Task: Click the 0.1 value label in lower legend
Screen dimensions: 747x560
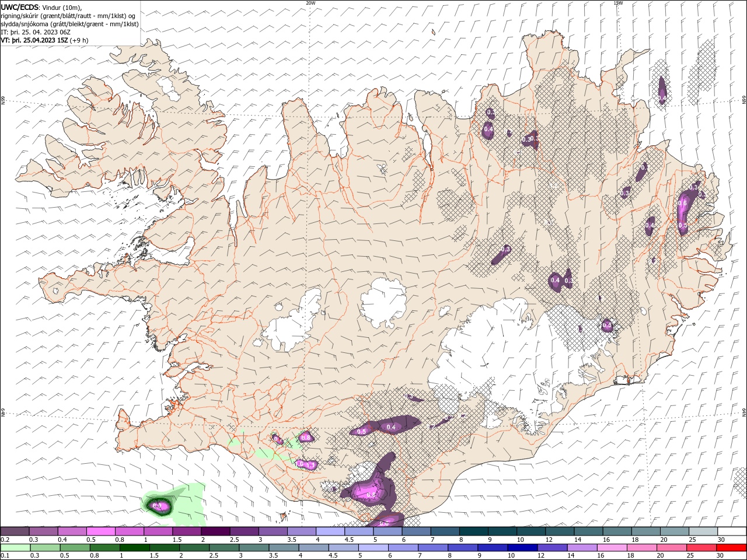Action: 5,555
